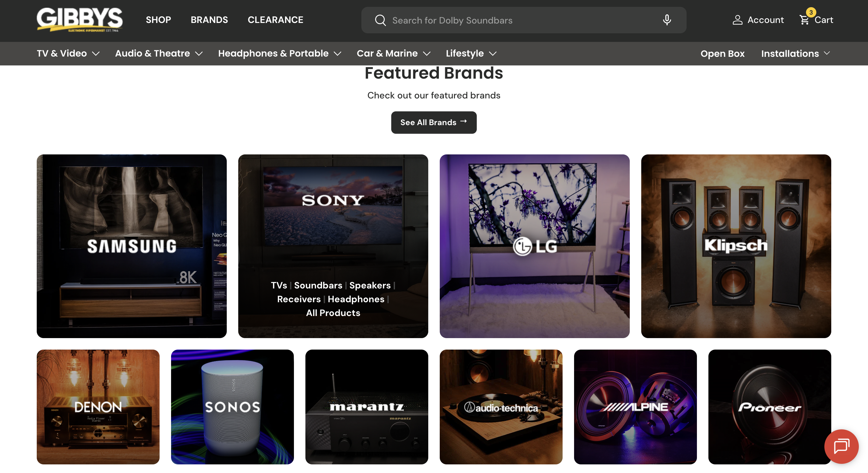The width and height of the screenshot is (868, 473).
Task: Open Alpine brand card
Action: [635, 407]
